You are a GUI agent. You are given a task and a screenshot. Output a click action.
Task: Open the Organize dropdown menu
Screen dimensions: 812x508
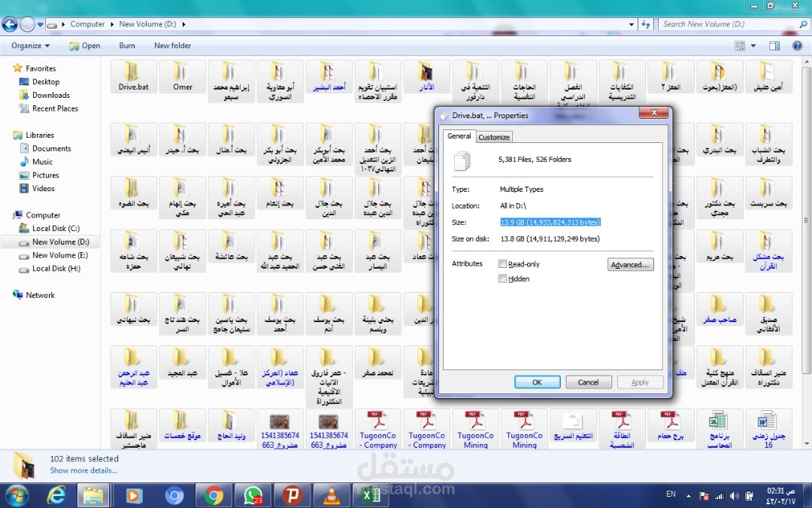[x=31, y=46]
